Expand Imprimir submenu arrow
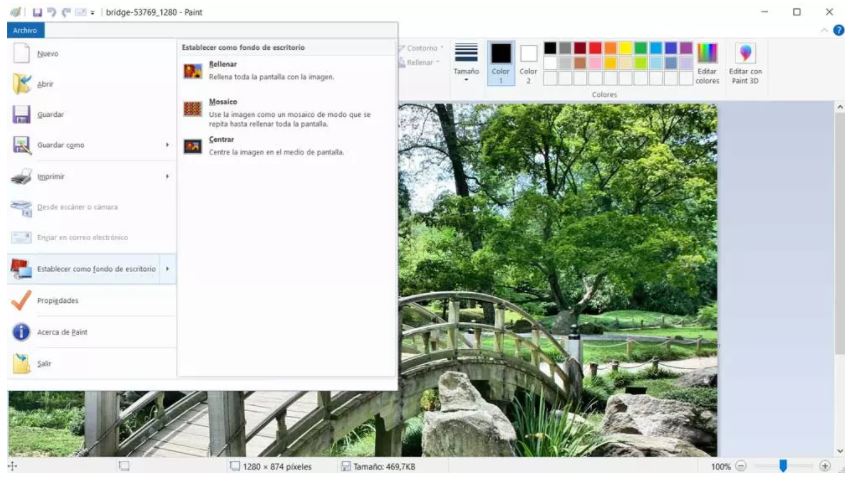Screen dimensions: 857x485 [167, 176]
